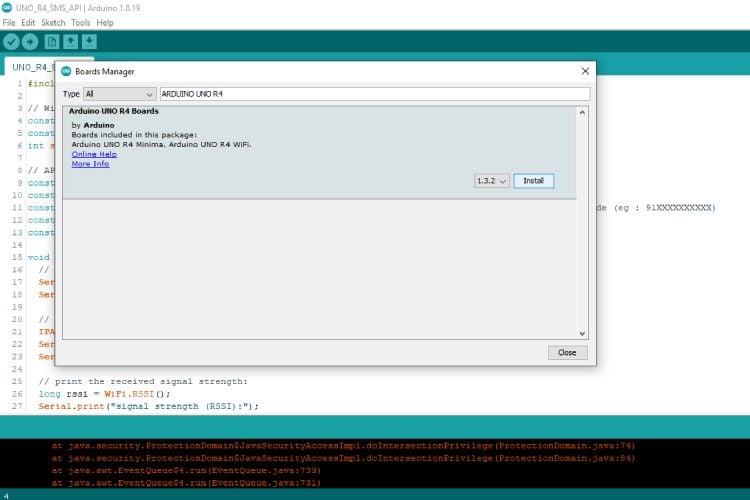Click code line 'long rssi = WiFi.RSSI();'
The image size is (750, 500).
click(x=104, y=394)
